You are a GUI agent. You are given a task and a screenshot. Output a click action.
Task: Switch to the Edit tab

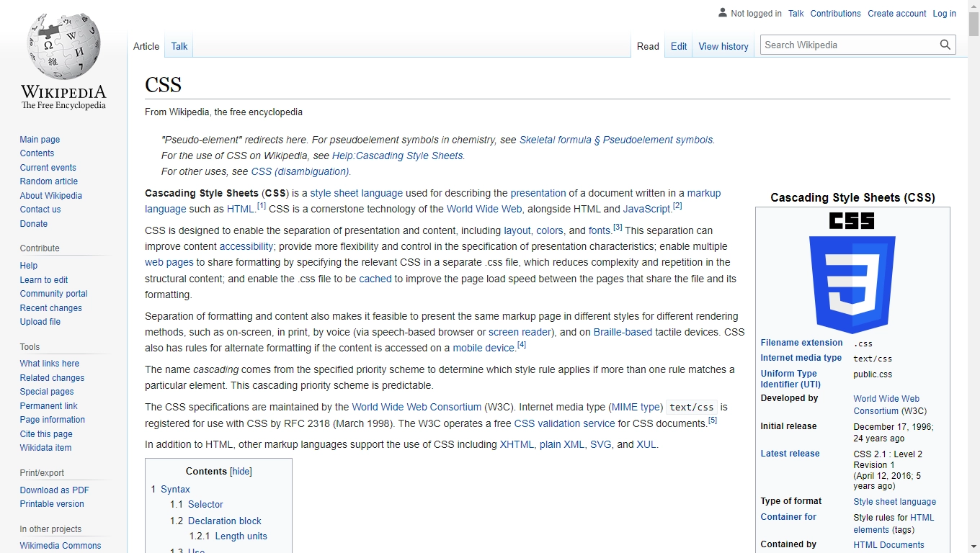click(x=678, y=45)
